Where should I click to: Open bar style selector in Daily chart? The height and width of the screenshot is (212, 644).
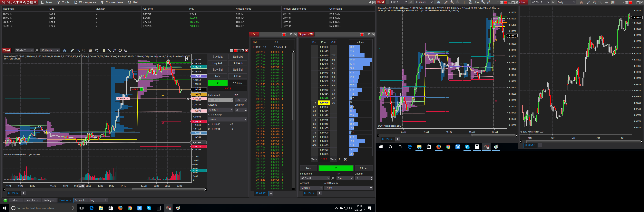[x=581, y=2]
